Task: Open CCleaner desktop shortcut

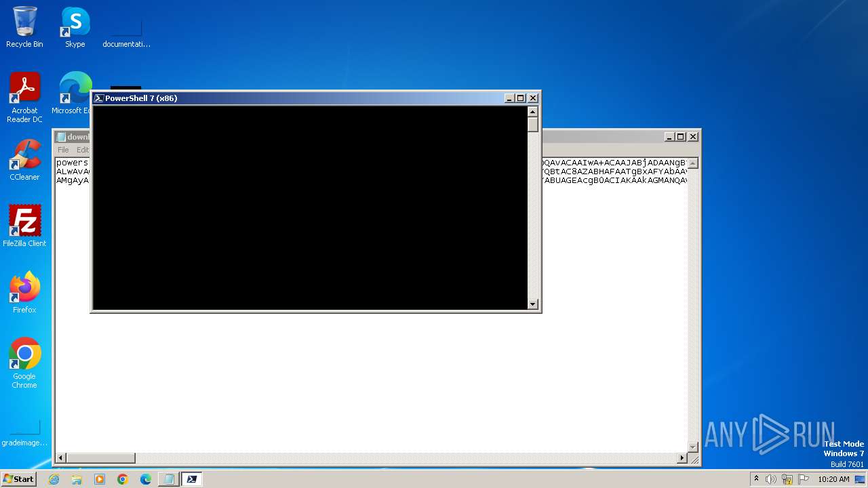Action: (x=24, y=160)
